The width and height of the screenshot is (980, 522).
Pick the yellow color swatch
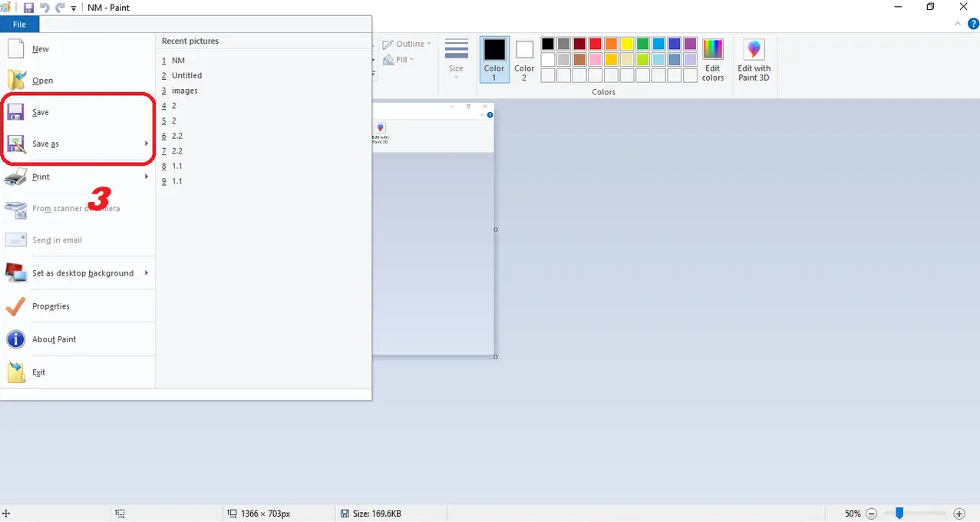pos(626,44)
